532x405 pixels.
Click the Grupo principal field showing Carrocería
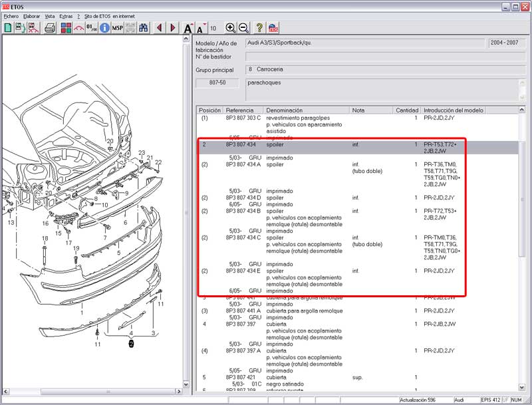pyautogui.click(x=386, y=70)
